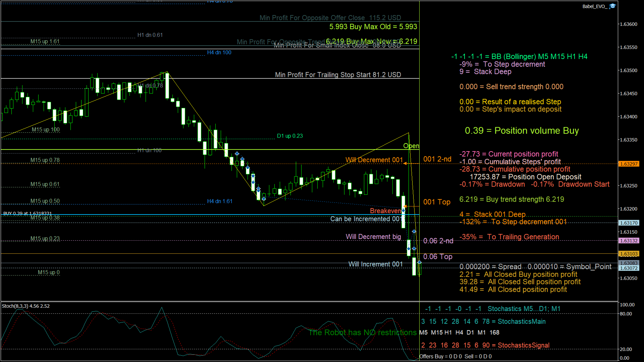This screenshot has width=644, height=362.
Task: Click the Min Profit For Trailing Stop Start label
Action: [x=338, y=75]
